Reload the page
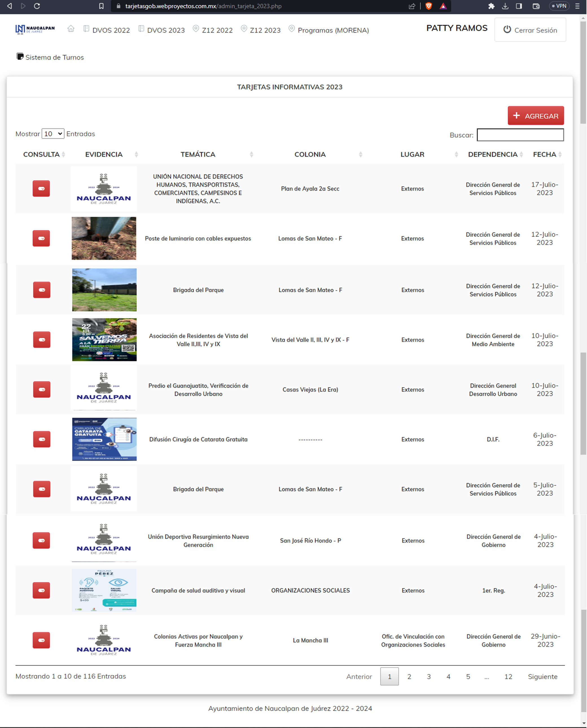 pos(37,6)
